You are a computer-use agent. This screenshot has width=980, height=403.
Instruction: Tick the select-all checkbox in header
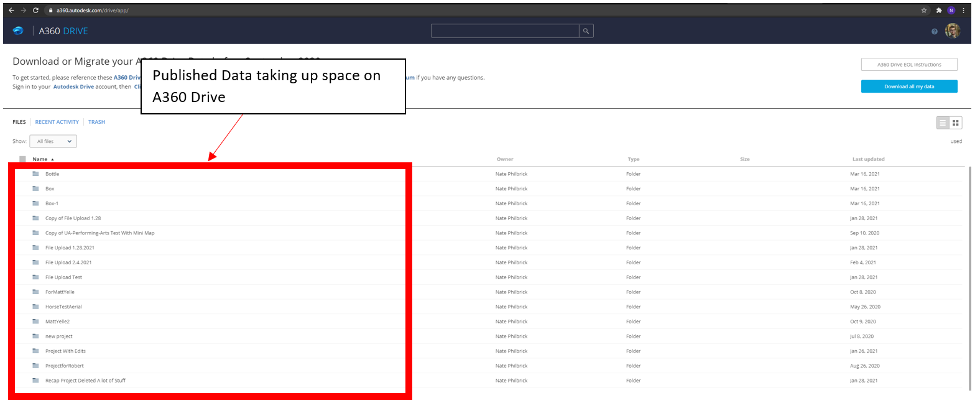pos(22,159)
